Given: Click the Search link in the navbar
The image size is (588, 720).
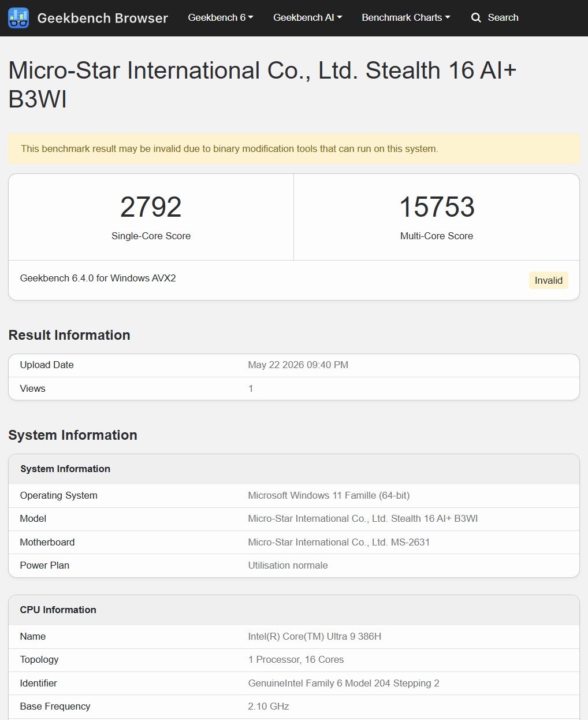Looking at the screenshot, I should click(503, 17).
